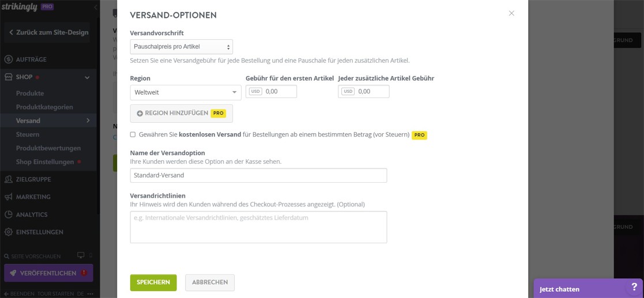Image resolution: width=644 pixels, height=298 pixels.
Task: Click the Aufträge dollar icon in sidebar
Action: [9, 59]
